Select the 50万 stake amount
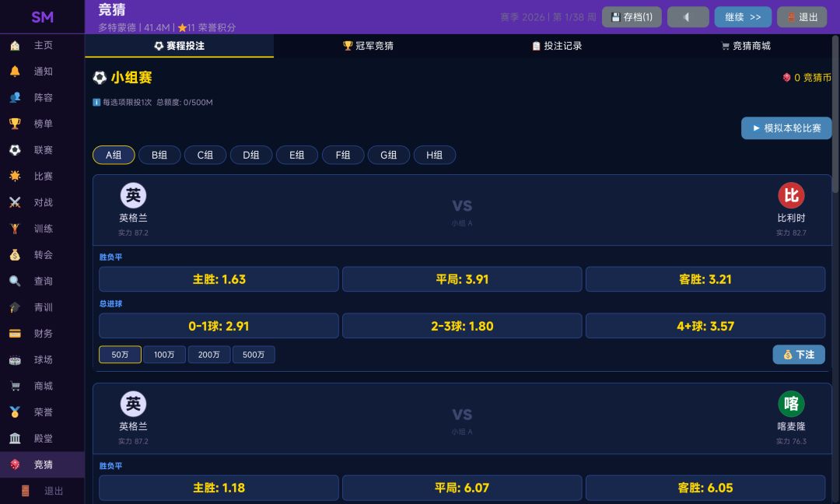840x504 pixels. coord(120,355)
